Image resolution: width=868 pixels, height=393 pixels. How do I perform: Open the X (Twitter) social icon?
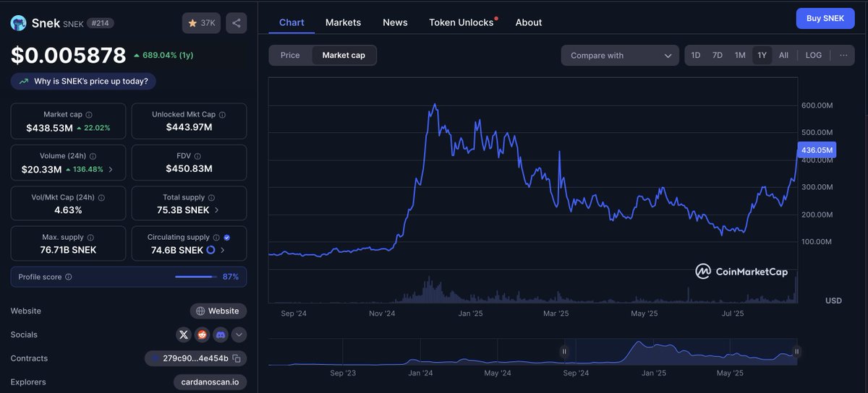coord(184,334)
